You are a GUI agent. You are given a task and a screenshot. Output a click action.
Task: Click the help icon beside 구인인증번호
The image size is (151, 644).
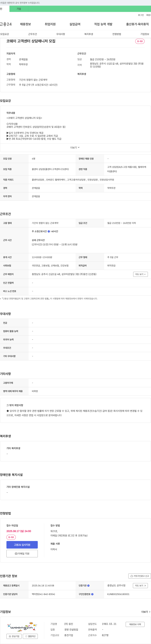click(x=92, y=594)
